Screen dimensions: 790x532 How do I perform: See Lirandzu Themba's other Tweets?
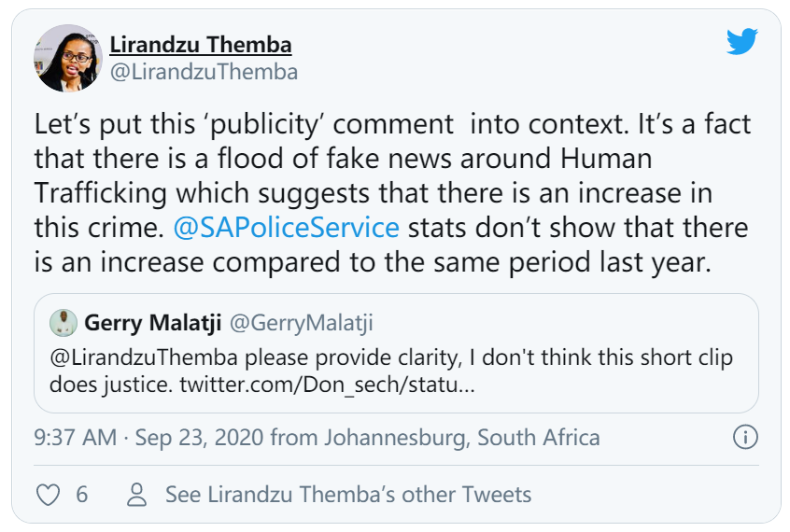pos(347,494)
